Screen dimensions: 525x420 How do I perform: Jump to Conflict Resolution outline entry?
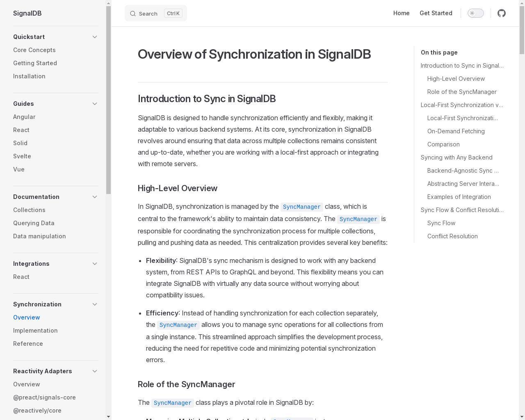[452, 236]
